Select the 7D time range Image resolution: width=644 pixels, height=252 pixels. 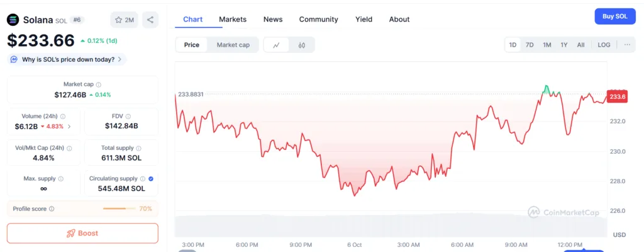530,45
